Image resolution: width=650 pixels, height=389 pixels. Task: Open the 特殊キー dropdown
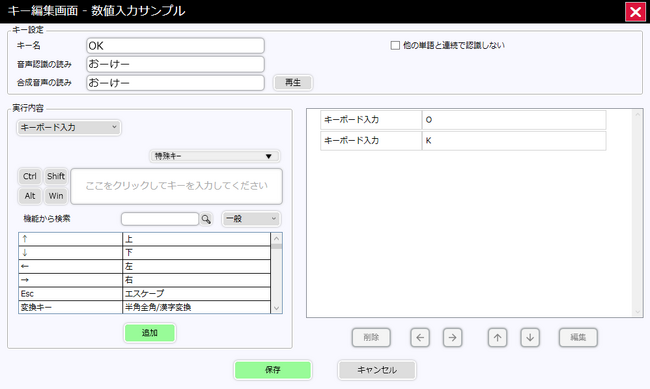214,156
